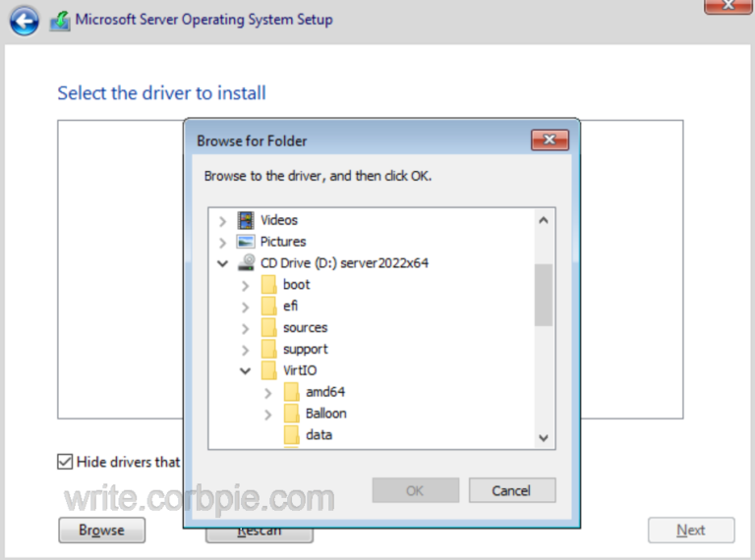
Task: Expand the sources folder node
Action: pyautogui.click(x=245, y=328)
